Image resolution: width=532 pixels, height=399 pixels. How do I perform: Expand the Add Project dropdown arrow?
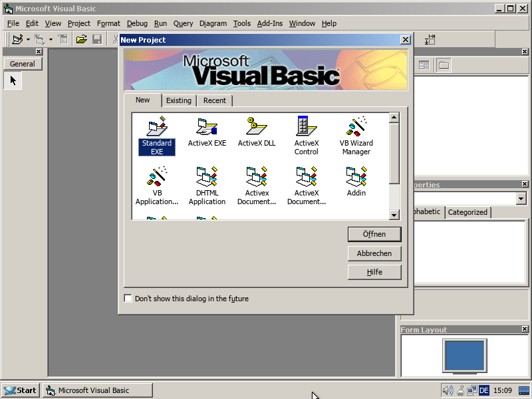tap(29, 40)
